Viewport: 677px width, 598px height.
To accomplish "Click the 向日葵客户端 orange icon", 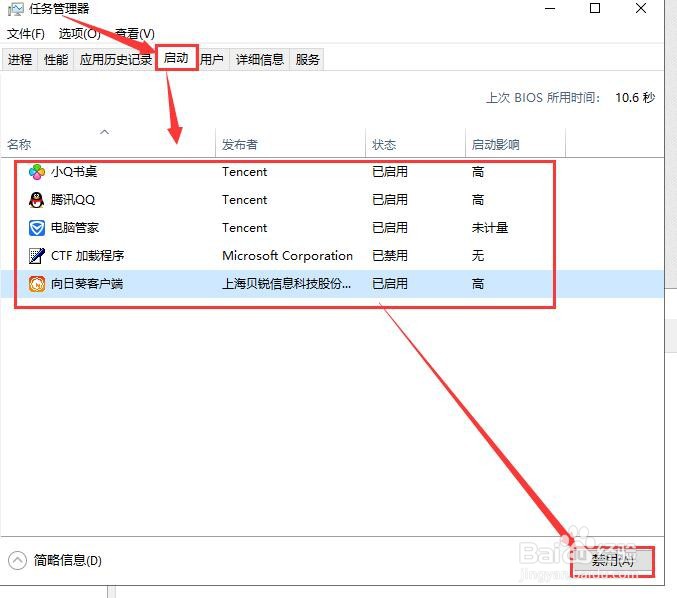I will tap(37, 284).
